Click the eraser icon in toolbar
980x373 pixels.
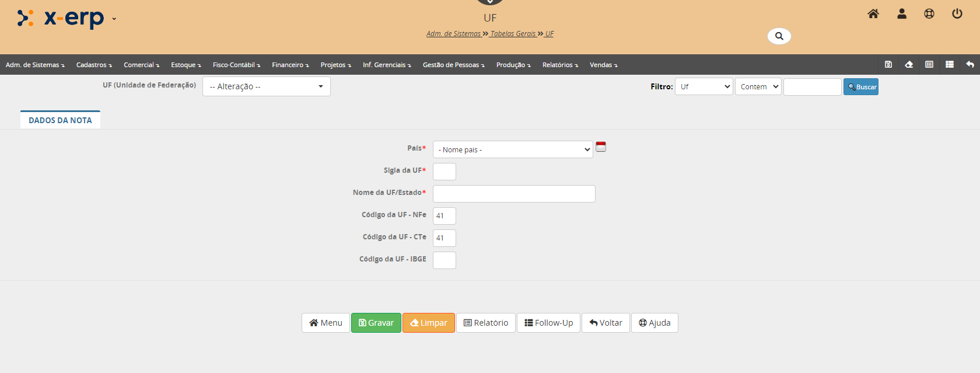909,64
